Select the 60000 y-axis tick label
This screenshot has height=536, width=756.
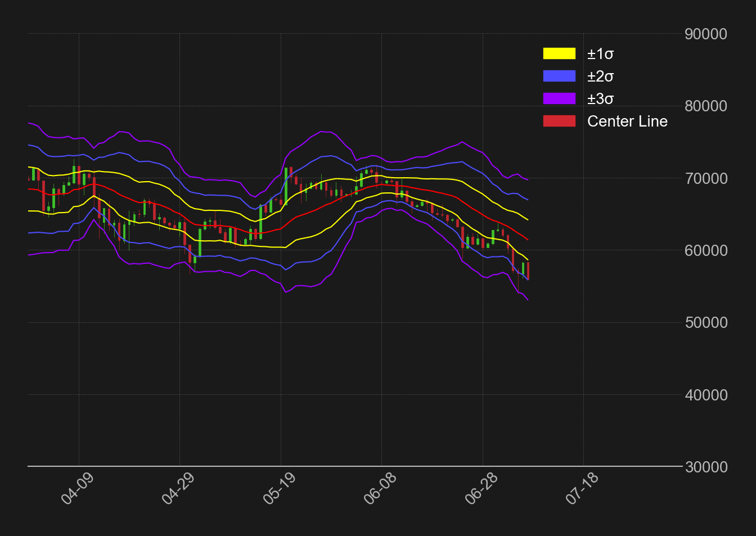tap(706, 251)
